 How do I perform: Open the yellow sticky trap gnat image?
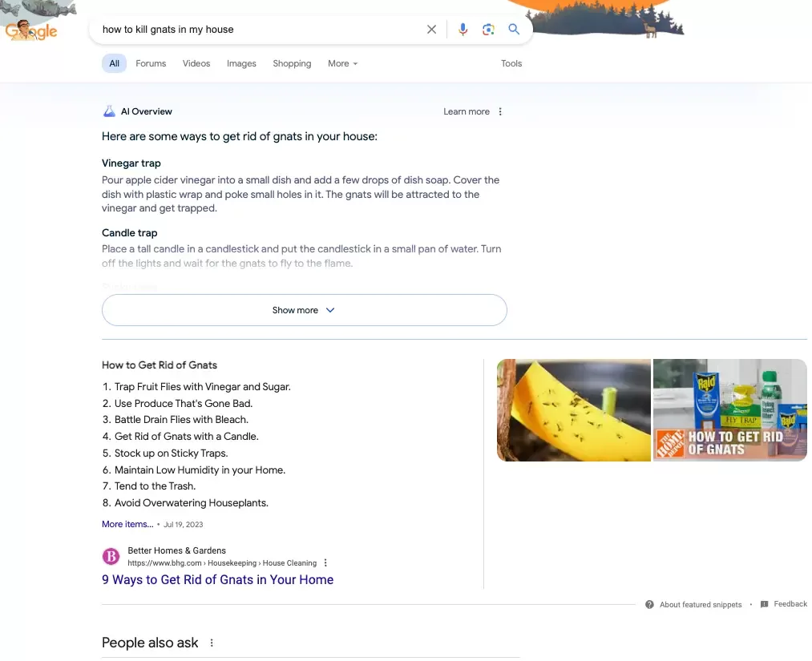point(574,410)
